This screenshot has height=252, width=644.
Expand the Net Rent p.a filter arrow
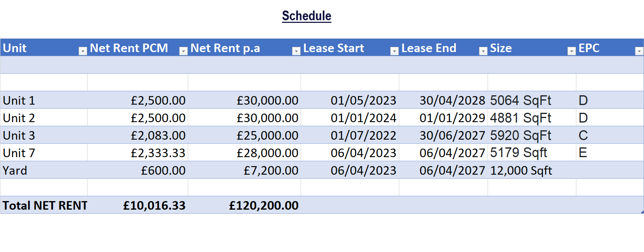[296, 51]
